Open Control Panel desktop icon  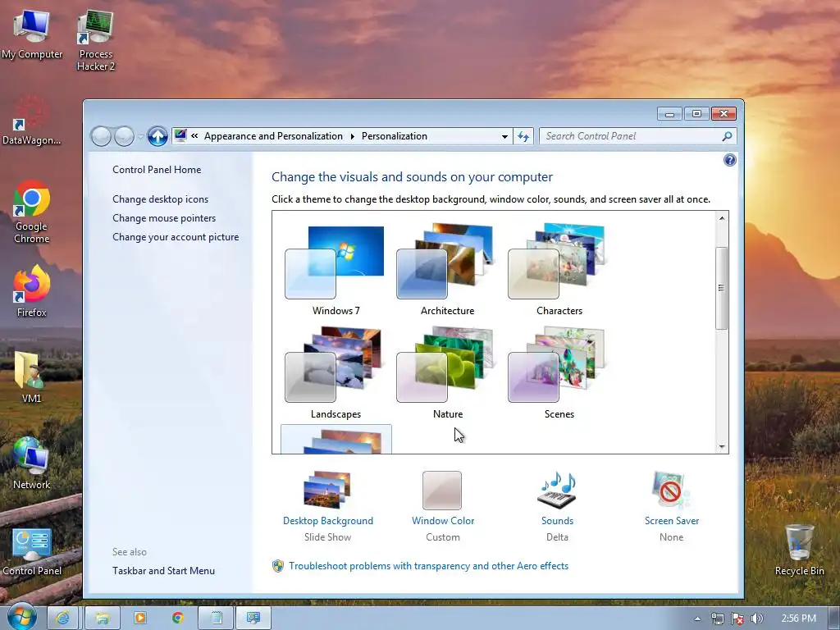click(32, 552)
